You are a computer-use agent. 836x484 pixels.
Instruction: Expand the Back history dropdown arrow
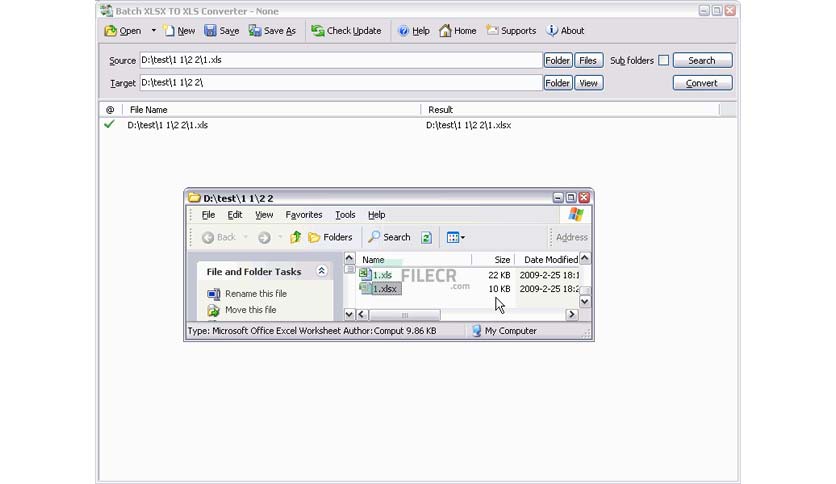click(246, 237)
